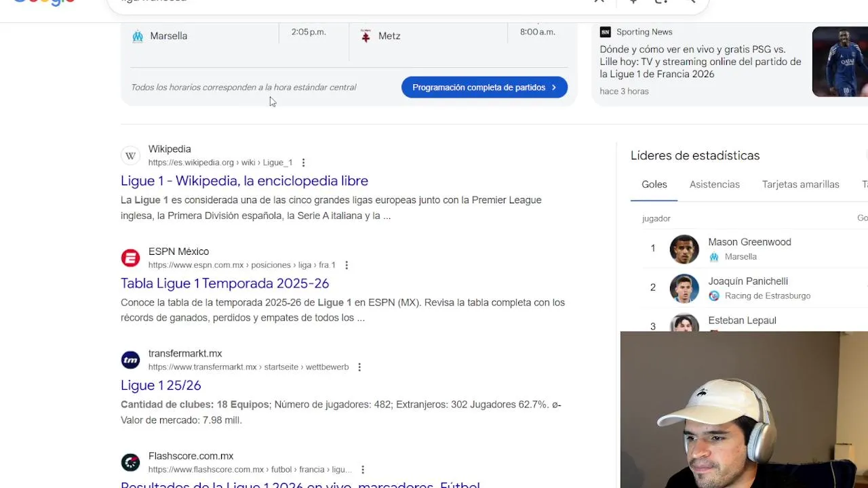Click the Google logo
This screenshot has width=868, height=488.
coord(44,2)
